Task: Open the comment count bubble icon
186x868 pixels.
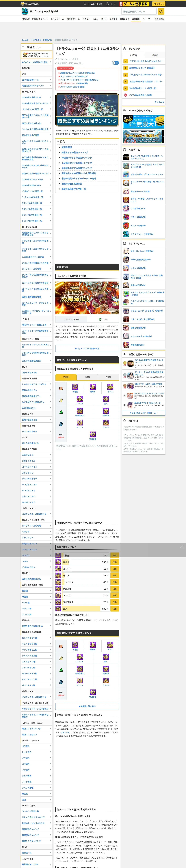Action: (115, 63)
